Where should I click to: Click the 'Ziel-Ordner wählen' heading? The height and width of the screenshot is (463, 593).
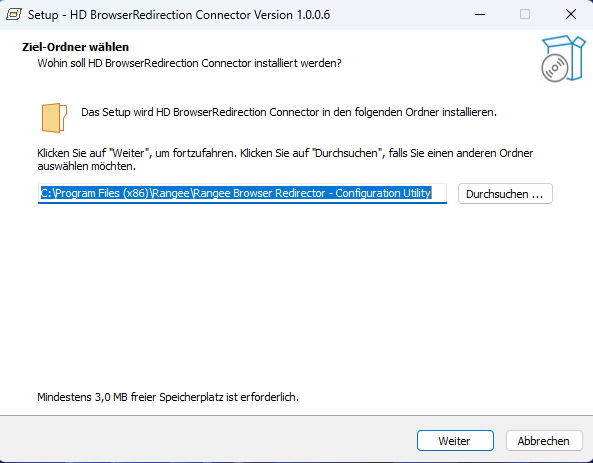[75, 47]
